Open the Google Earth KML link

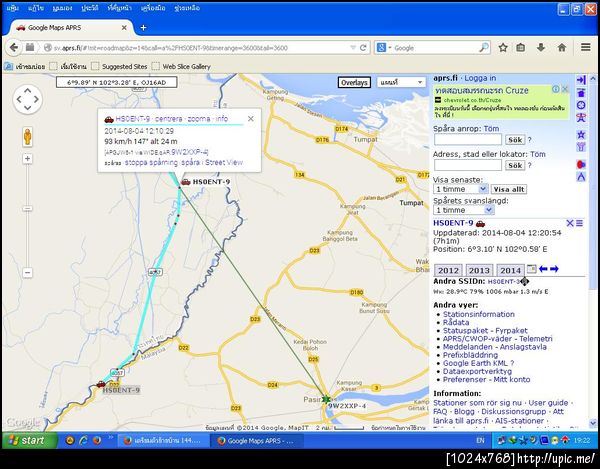click(x=475, y=363)
